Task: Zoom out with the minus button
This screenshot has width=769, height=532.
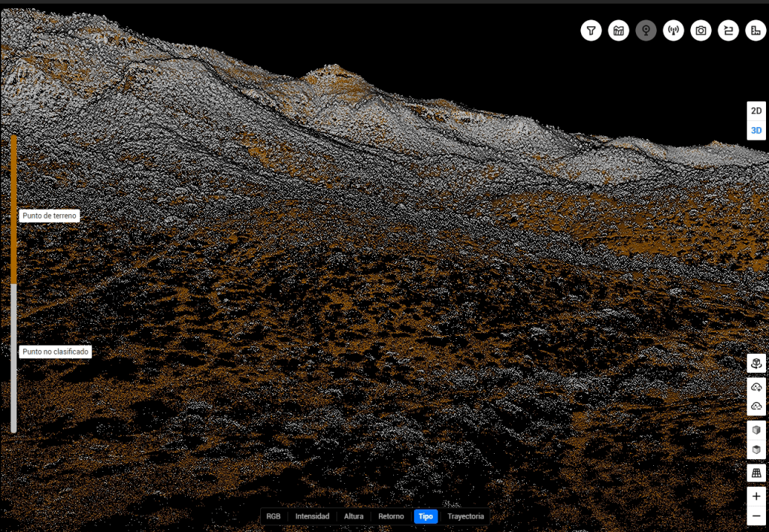Action: 756,516
